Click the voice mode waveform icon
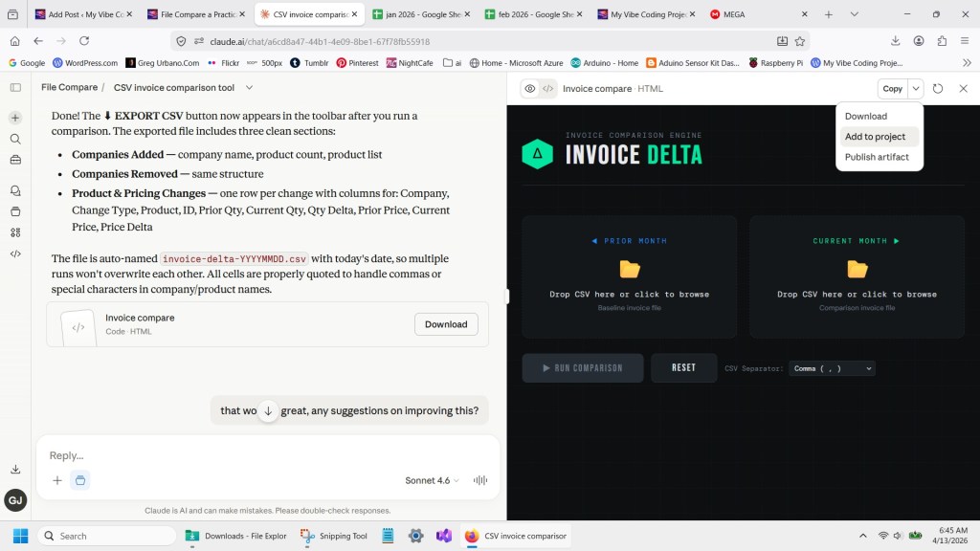Image resolution: width=980 pixels, height=551 pixels. point(480,480)
